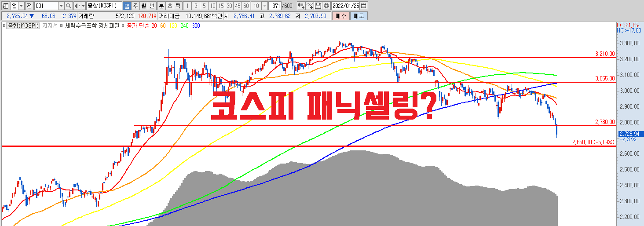Select the 년 yearly period tab
Image resolution: width=644 pixels, height=226 pixels.
click(x=152, y=6)
